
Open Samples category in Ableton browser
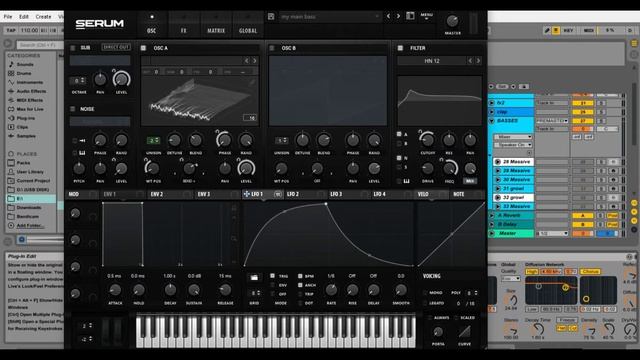26,136
